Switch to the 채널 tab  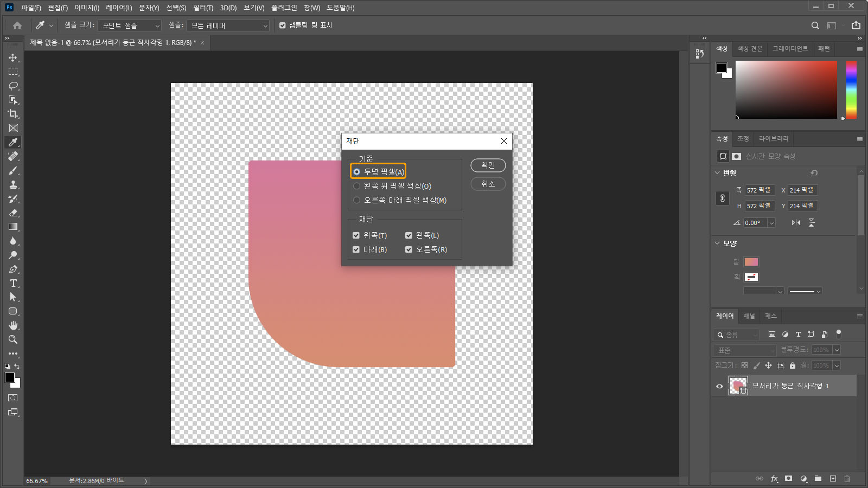pos(749,316)
